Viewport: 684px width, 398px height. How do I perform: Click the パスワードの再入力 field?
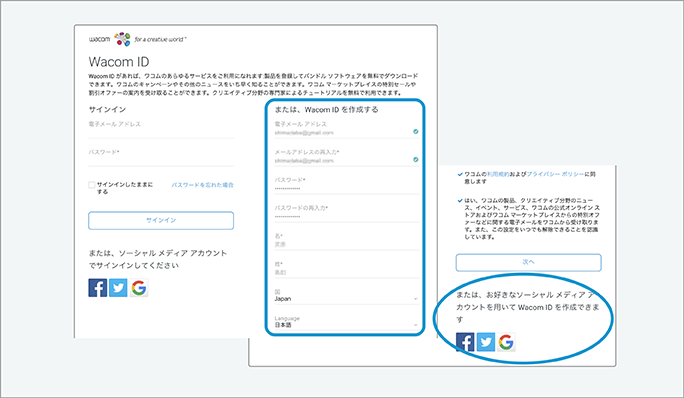click(x=347, y=213)
